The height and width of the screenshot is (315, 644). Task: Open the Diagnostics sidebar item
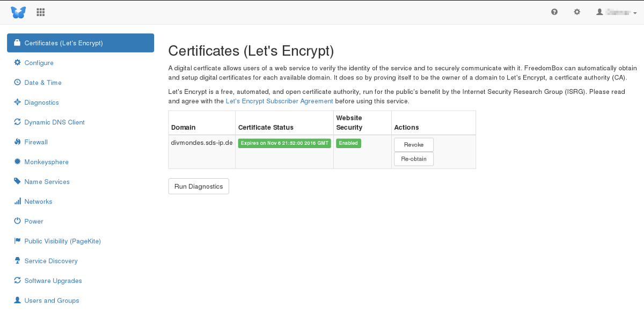click(x=41, y=102)
